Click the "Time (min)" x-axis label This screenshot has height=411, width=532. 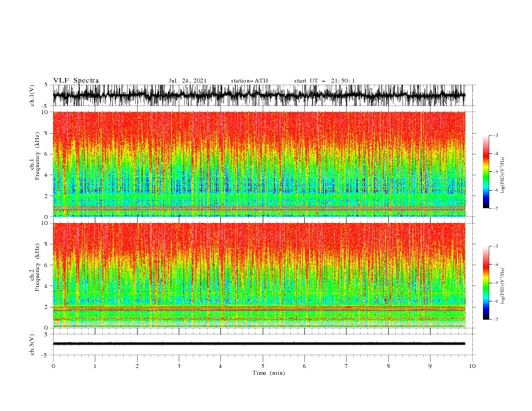point(269,373)
